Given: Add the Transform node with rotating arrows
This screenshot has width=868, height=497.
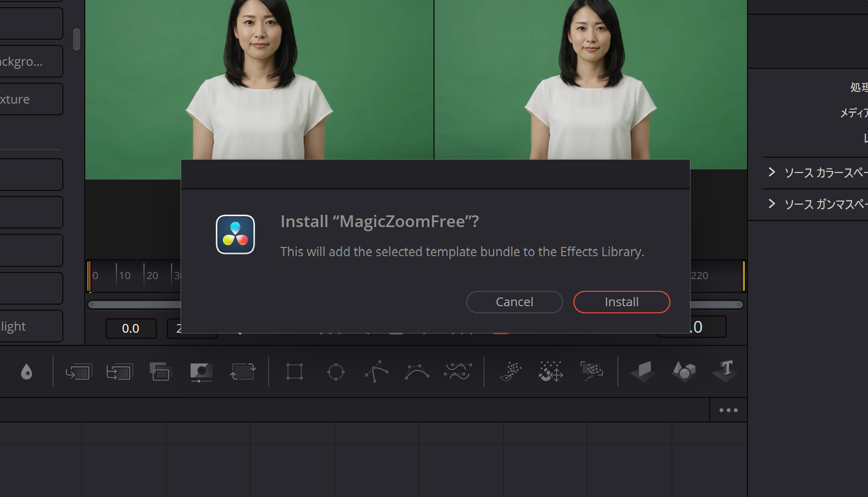Looking at the screenshot, I should pos(243,371).
